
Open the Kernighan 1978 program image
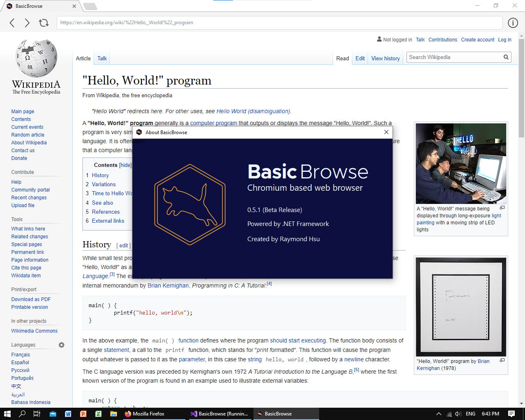click(x=461, y=307)
